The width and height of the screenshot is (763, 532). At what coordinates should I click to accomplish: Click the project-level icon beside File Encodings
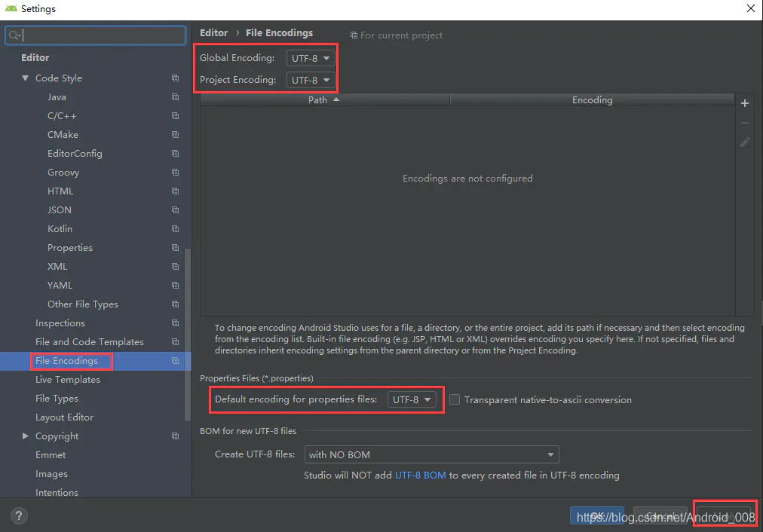click(175, 361)
